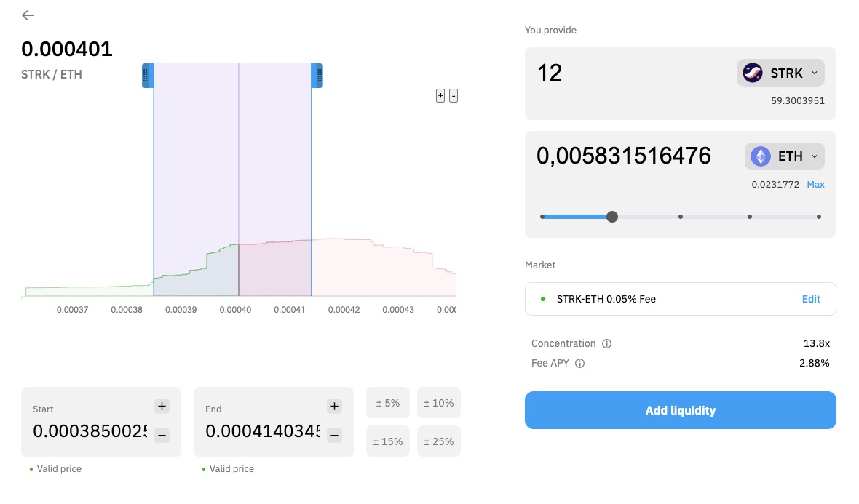Image resolution: width=859 pixels, height=504 pixels.
Task: Select the ± 5% range preset
Action: (387, 403)
